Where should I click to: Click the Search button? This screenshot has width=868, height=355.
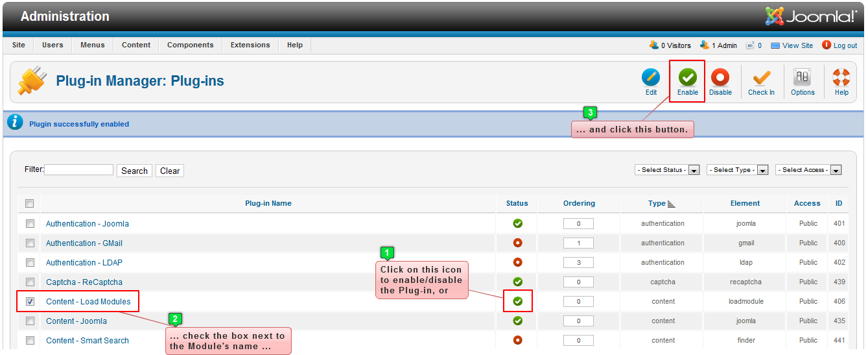pos(134,171)
